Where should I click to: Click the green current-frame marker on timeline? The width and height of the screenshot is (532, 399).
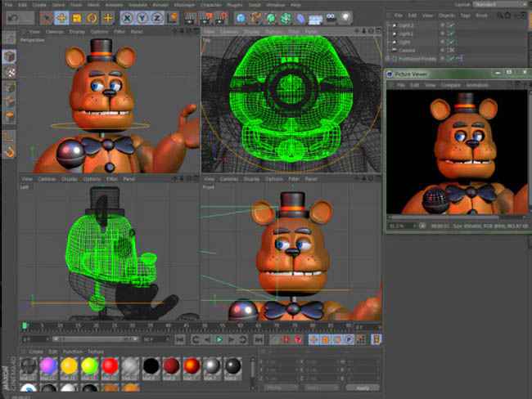[25, 326]
